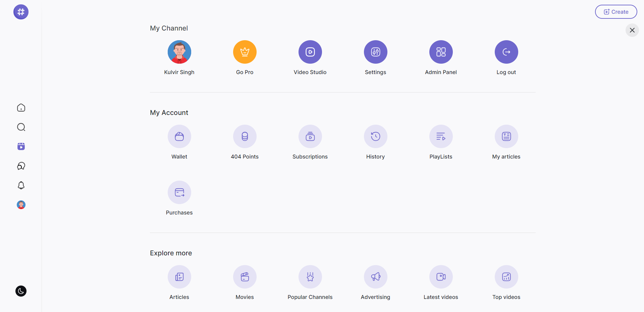Click the Log out icon
Image resolution: width=644 pixels, height=312 pixels.
pos(506,52)
